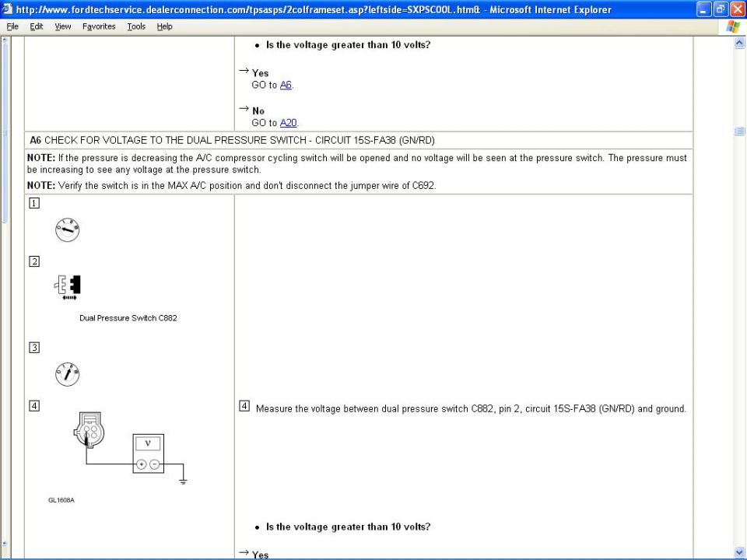Click the Dual Pressure Switch C882 caption
Viewport: 747px width, 560px height.
128,318
